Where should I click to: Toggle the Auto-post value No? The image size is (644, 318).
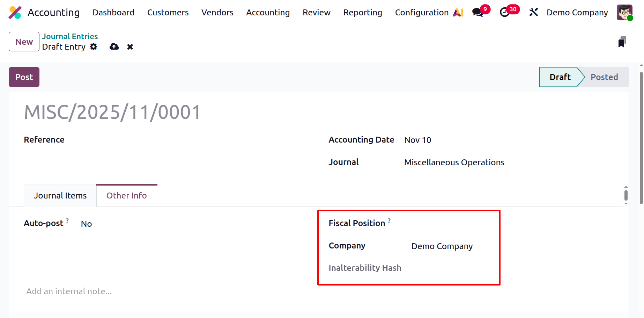coord(86,224)
